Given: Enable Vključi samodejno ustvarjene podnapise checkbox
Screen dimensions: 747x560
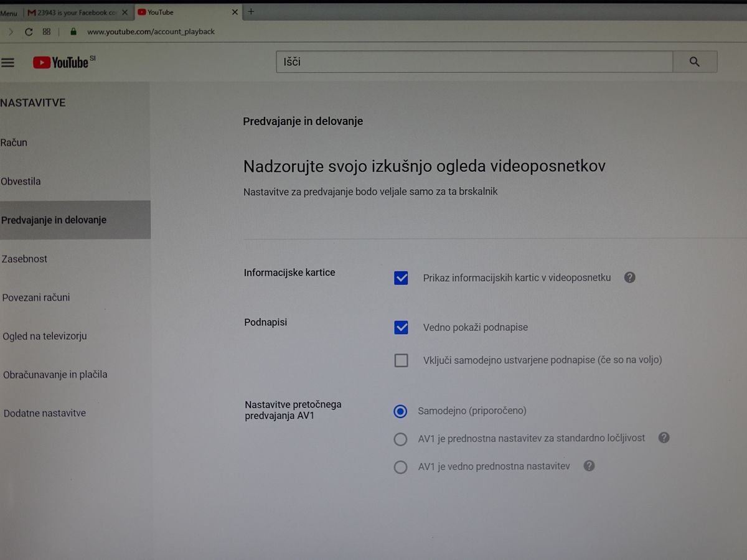Looking at the screenshot, I should click(402, 360).
